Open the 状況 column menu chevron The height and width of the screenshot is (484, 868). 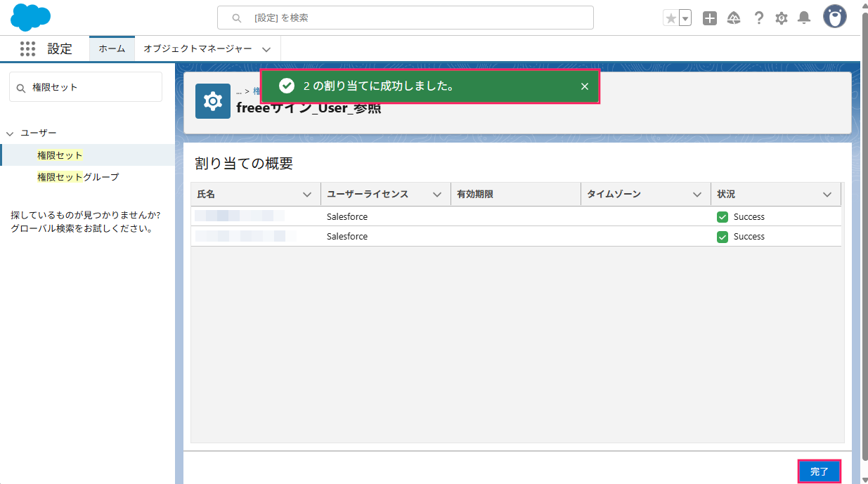point(827,195)
